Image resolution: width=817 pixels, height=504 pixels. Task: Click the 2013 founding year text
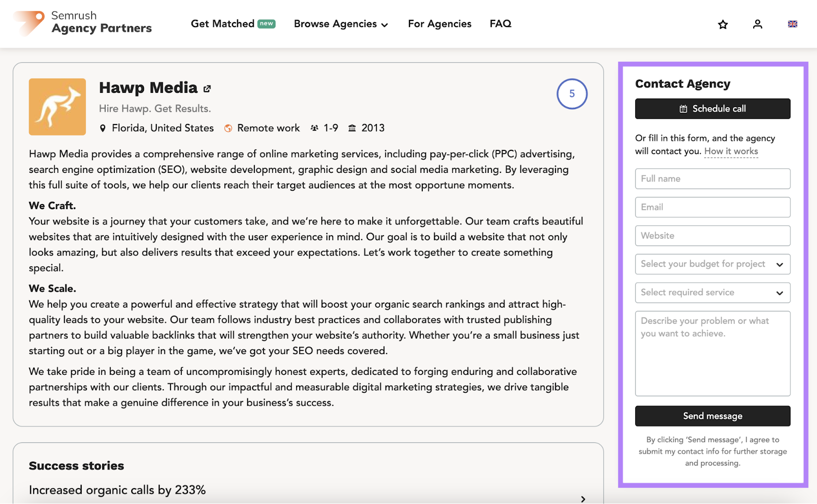click(373, 128)
